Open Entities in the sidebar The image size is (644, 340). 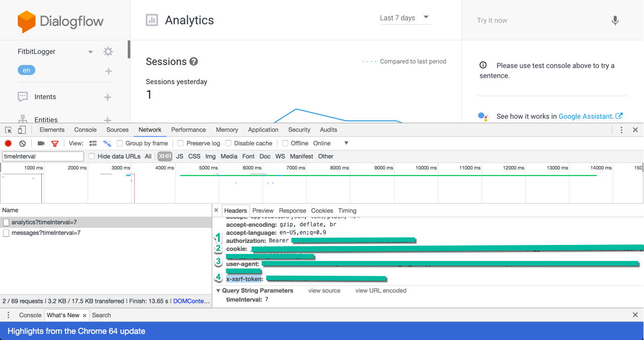tap(46, 120)
